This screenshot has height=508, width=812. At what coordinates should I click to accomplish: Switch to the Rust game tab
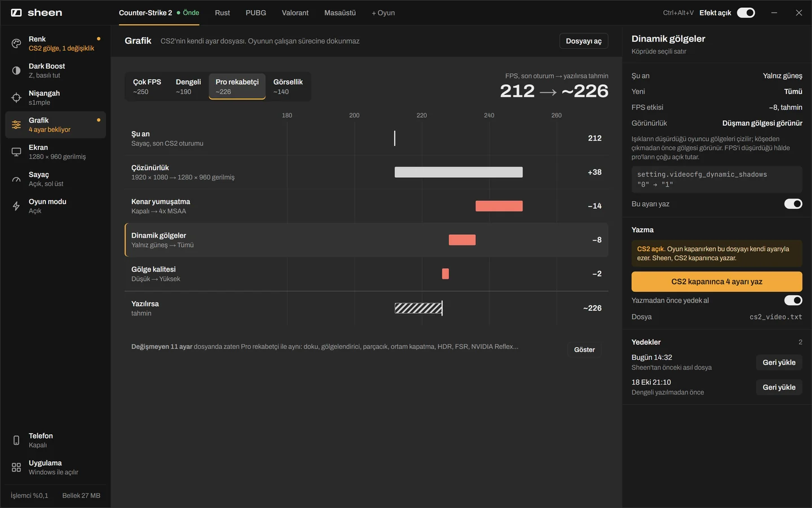click(x=222, y=12)
